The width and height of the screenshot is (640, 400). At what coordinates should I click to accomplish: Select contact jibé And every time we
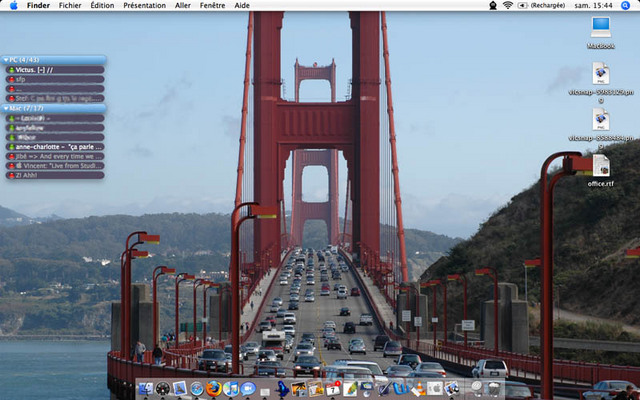[x=55, y=156]
